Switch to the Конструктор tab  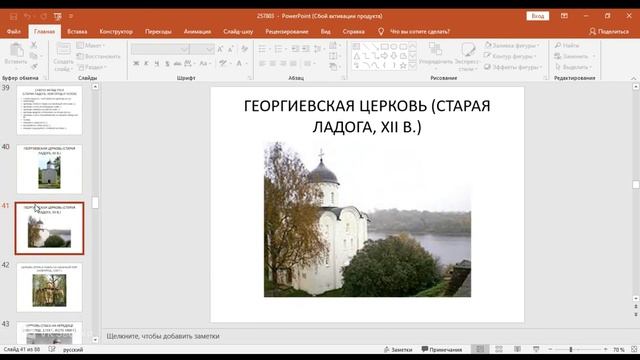[x=116, y=31]
